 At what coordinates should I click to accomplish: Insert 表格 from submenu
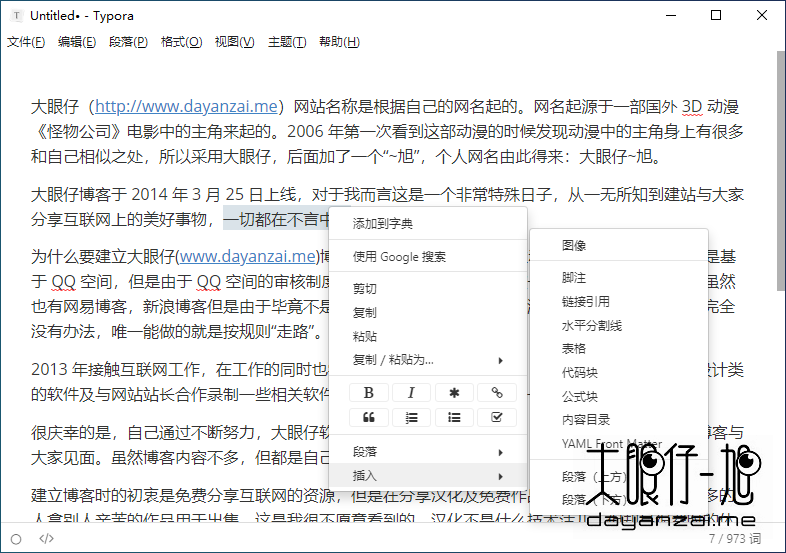tap(619, 348)
